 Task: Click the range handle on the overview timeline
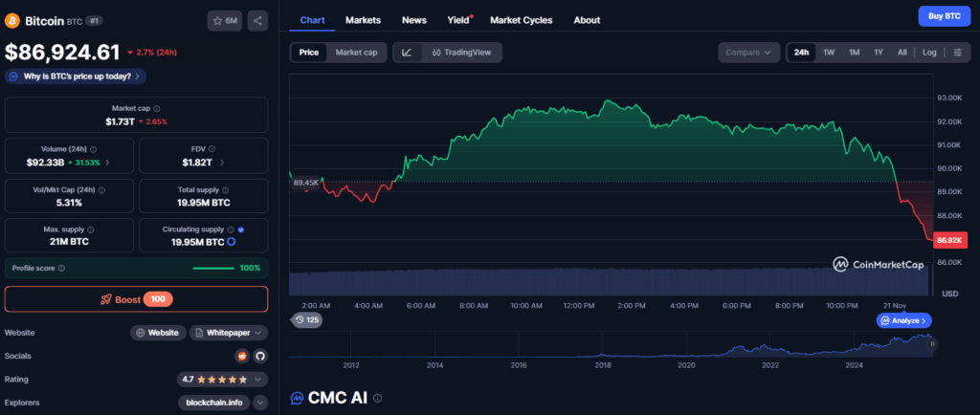(933, 343)
